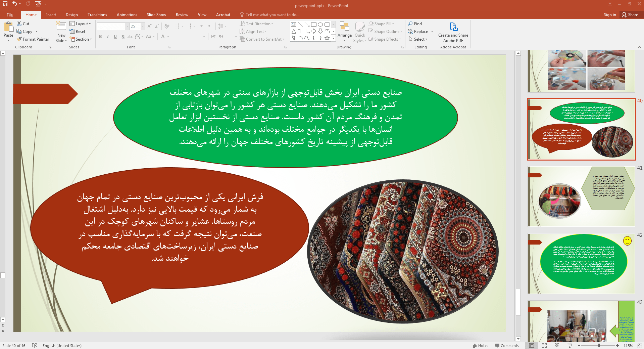Viewport: 644px width, 349px height.
Task: Click Clear All Formatting icon
Action: coord(166,26)
